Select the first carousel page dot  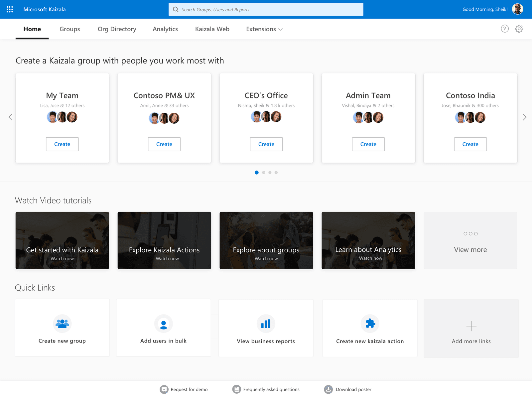257,173
